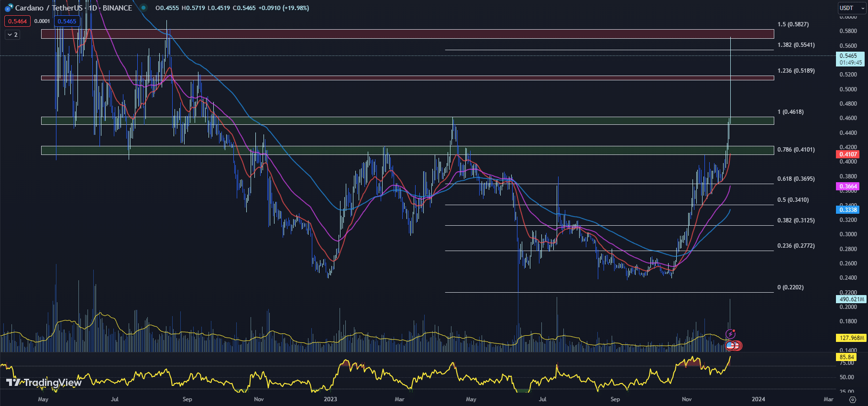Image resolution: width=868 pixels, height=406 pixels.
Task: Click the purple lightning bolt event icon
Action: [x=730, y=333]
